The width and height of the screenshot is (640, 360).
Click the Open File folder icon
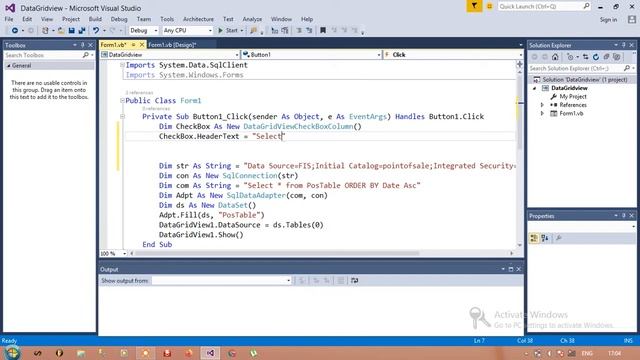coord(61,31)
